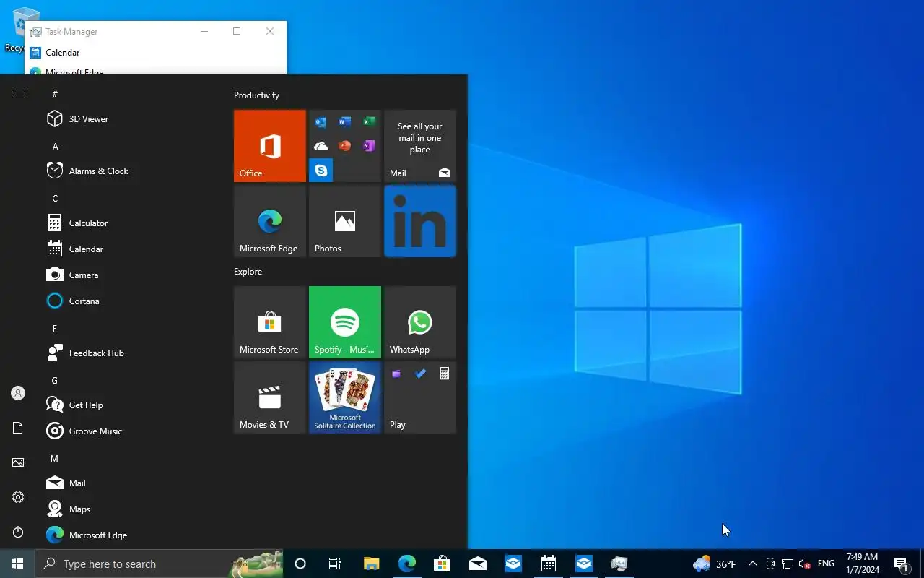Open the Play folder tile

[420, 397]
